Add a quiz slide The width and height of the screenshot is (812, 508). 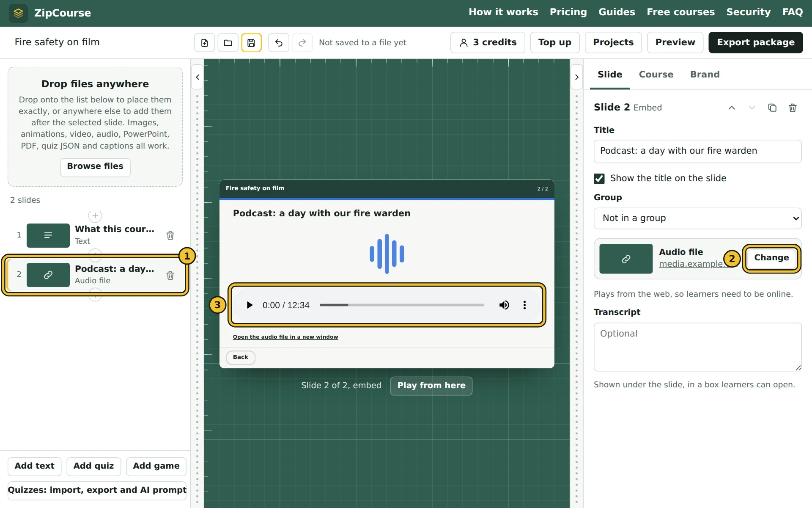pos(93,467)
